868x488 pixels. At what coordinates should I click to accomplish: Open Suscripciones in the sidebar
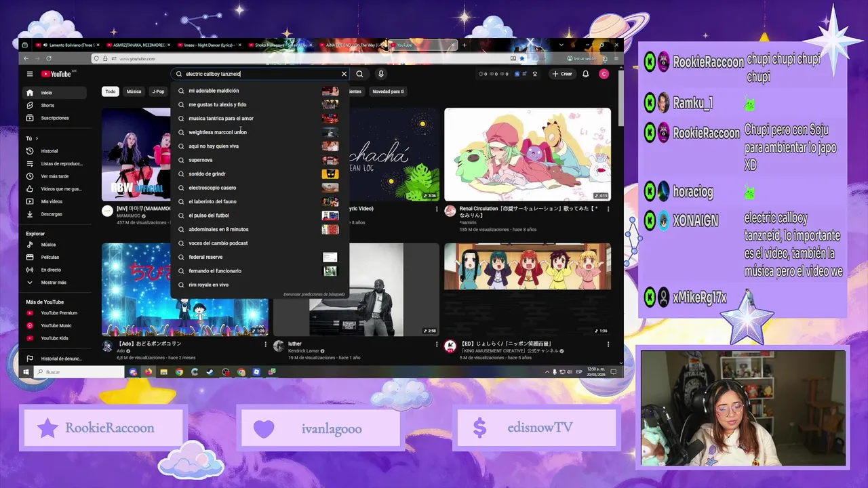pyautogui.click(x=54, y=118)
